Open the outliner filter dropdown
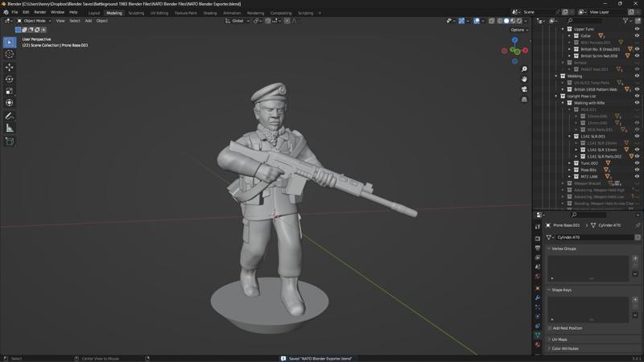Screen dimensions: 644x362 pos(627,21)
